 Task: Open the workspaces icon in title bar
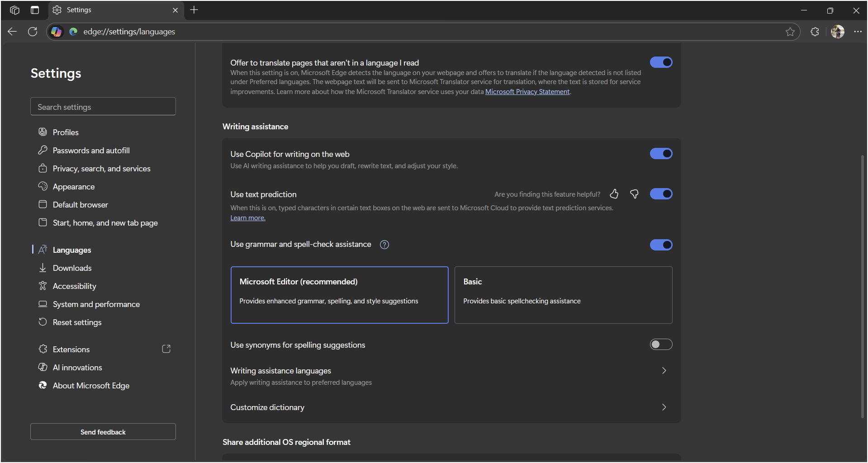coord(14,10)
